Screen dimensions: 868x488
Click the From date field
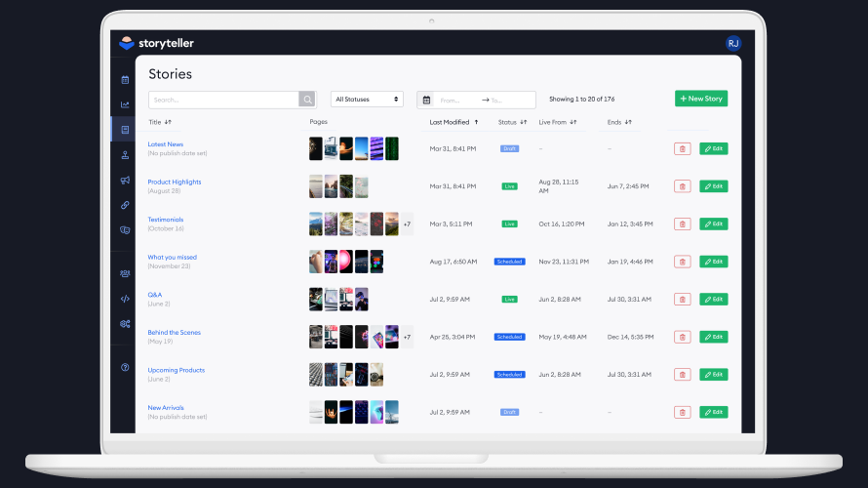[456, 101]
